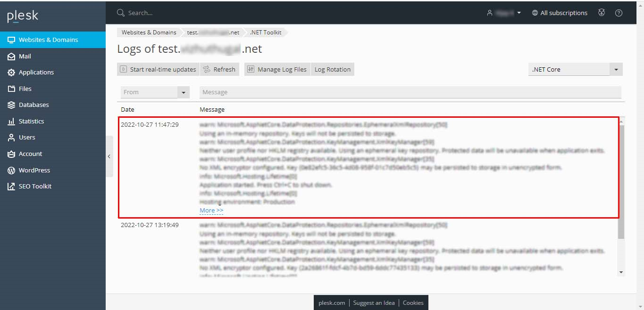Click the WordPress logo icon

point(11,170)
